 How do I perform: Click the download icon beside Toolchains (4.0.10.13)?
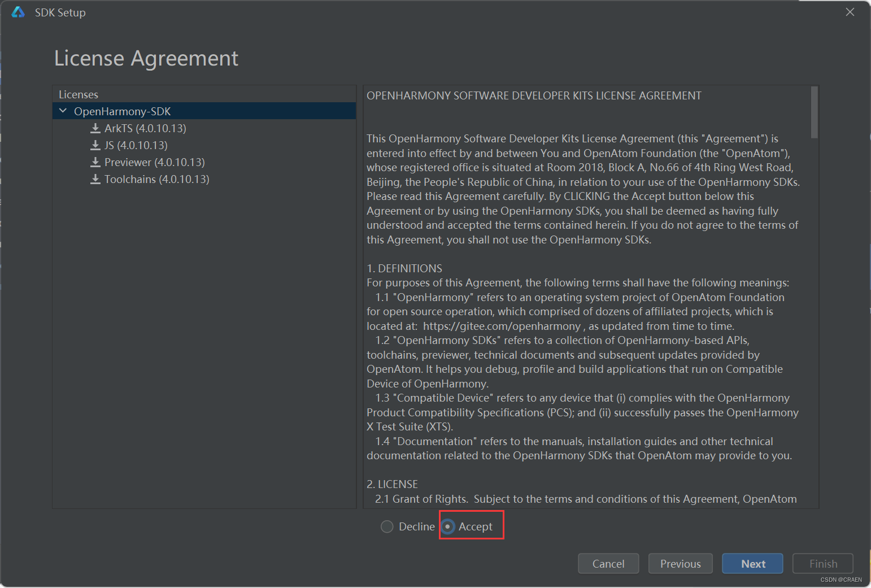95,179
